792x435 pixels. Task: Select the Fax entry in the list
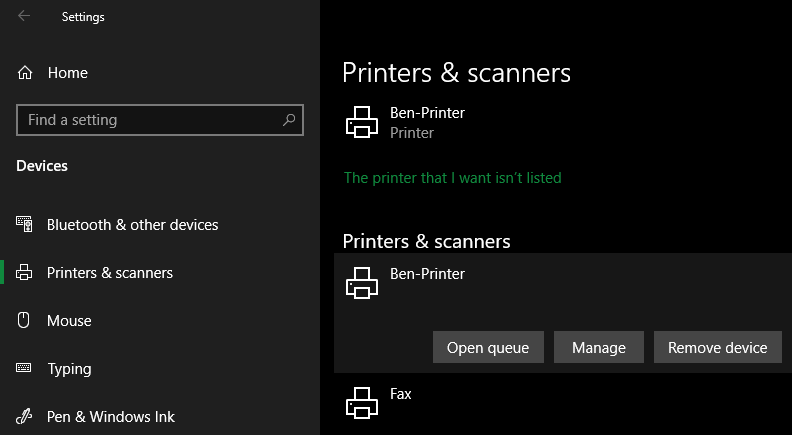pos(400,395)
